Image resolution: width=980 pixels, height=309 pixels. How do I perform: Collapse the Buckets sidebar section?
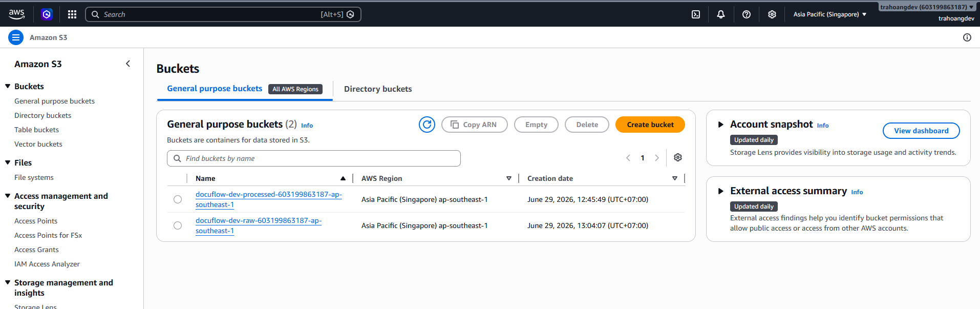click(8, 86)
